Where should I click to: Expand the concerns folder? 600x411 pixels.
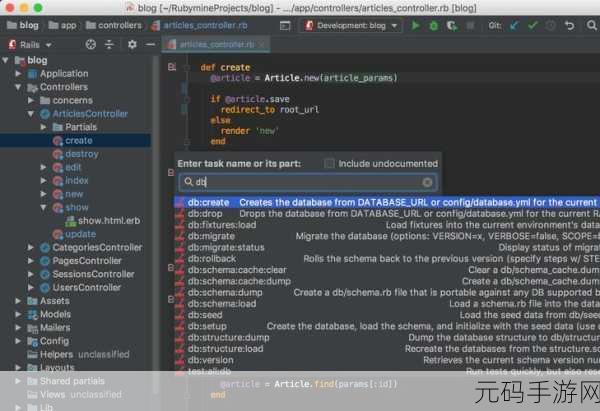[x=31, y=100]
